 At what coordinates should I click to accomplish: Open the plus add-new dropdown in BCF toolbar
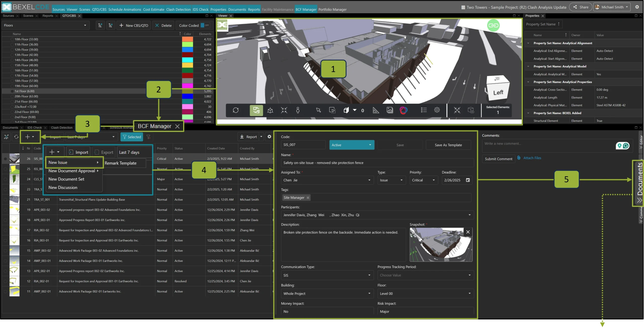click(30, 137)
